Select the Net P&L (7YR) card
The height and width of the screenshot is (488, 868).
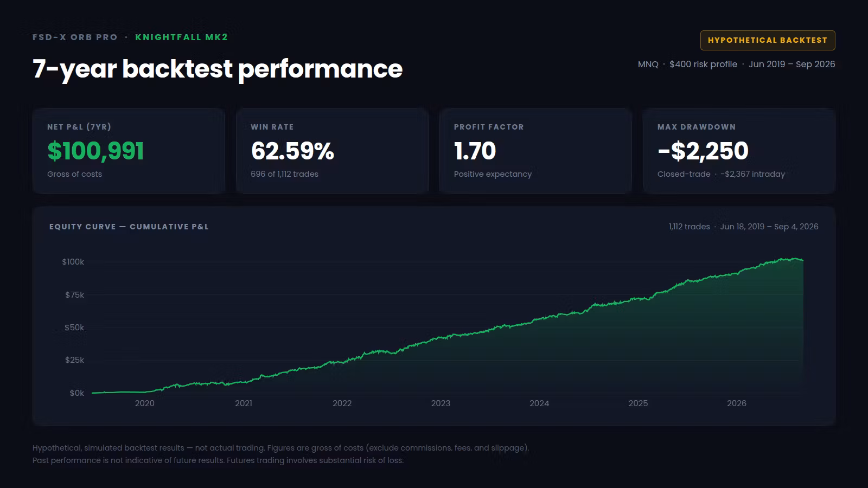pyautogui.click(x=129, y=151)
